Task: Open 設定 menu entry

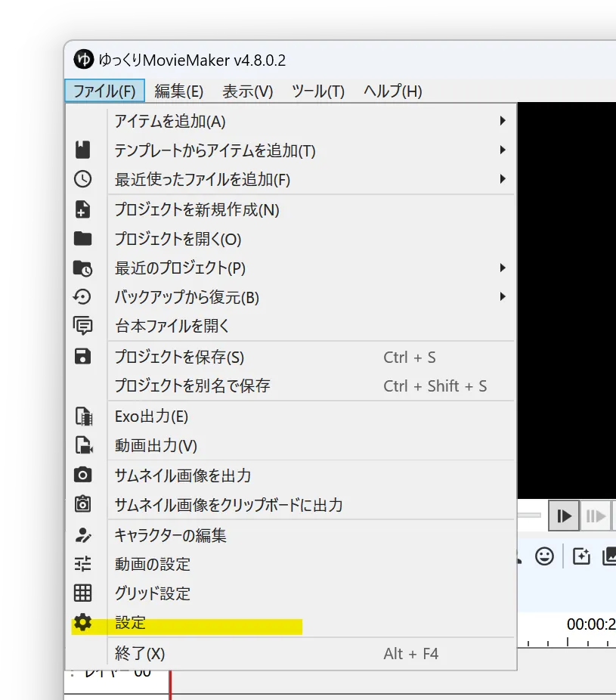Action: point(291,622)
